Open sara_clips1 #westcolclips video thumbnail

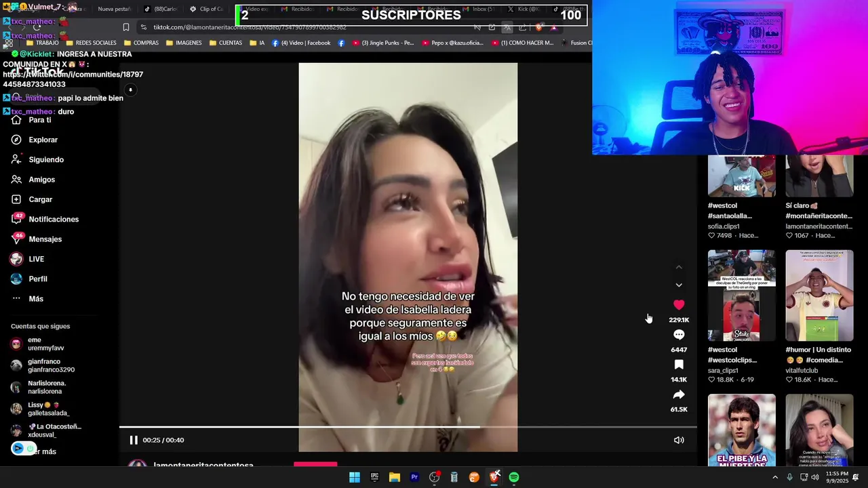tap(741, 296)
